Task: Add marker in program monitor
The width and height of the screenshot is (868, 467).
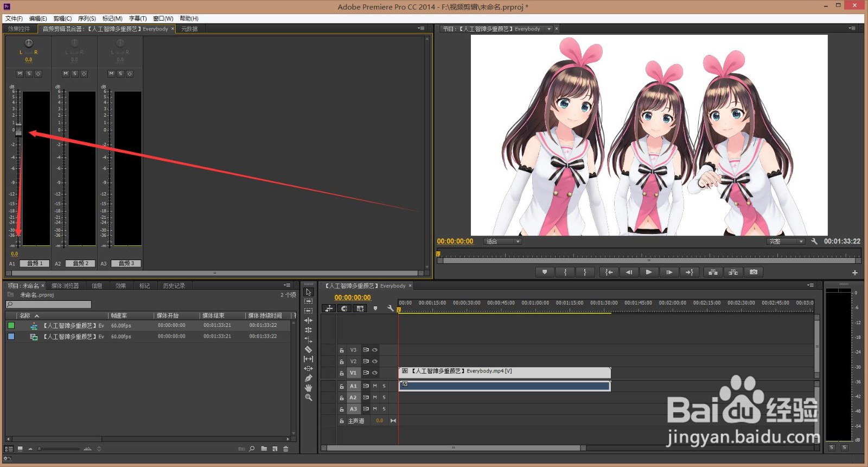Action: coord(545,272)
